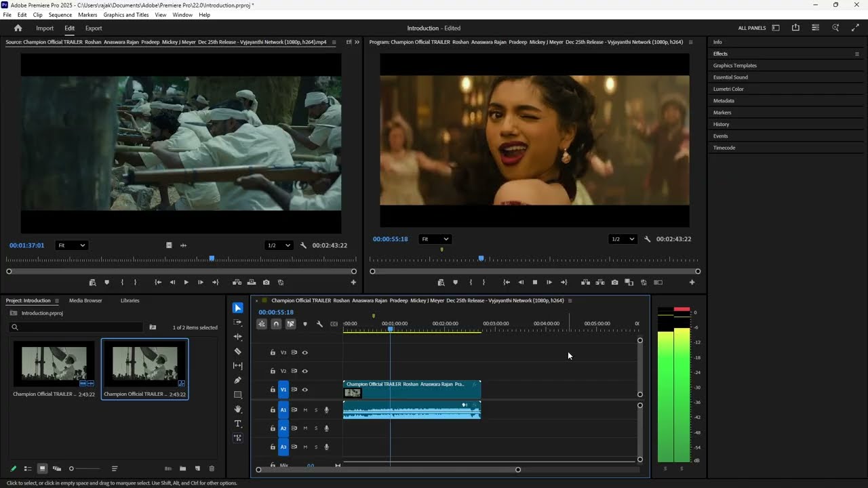Switch to the Libraries tab
Screen dimensions: 868x488
[130, 300]
